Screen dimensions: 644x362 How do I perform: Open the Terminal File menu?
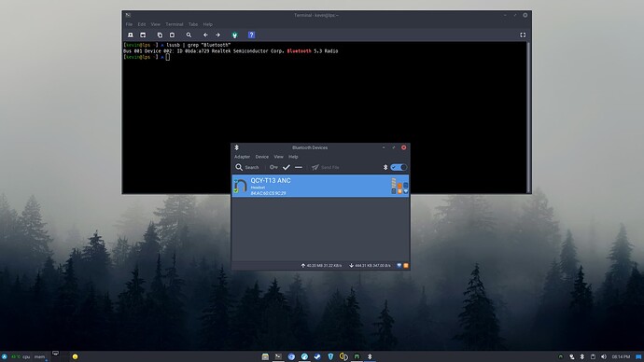(x=129, y=24)
